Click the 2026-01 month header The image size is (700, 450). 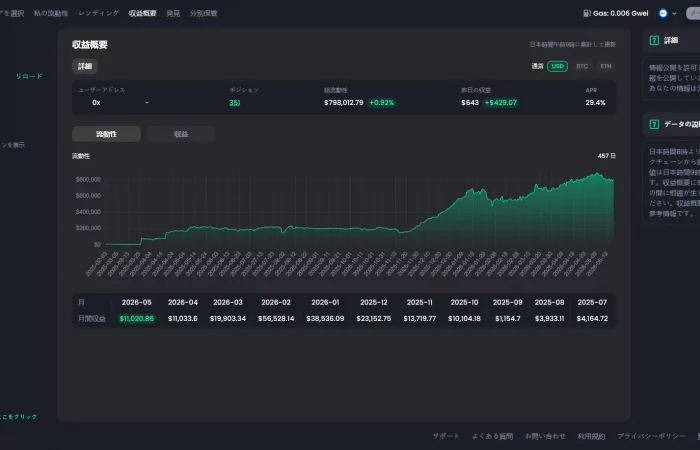[x=325, y=302]
